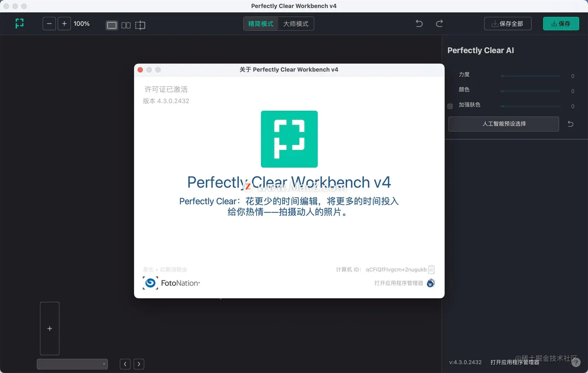This screenshot has height=373, width=588.
Task: Zoom in with the plus button
Action: click(x=64, y=24)
